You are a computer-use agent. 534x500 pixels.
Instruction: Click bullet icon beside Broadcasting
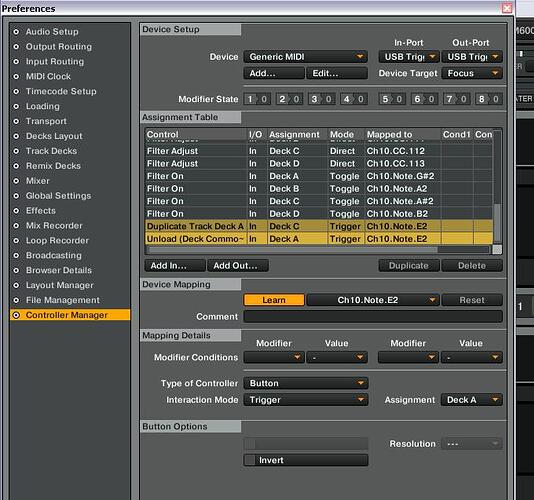coord(16,255)
